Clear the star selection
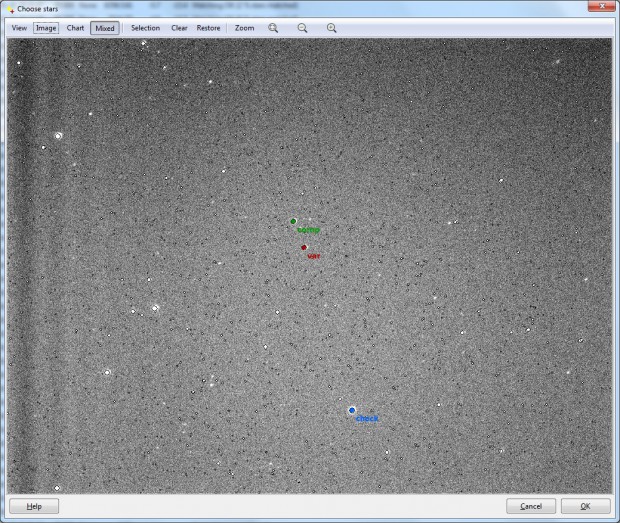The height and width of the screenshot is (523, 620). tap(179, 28)
